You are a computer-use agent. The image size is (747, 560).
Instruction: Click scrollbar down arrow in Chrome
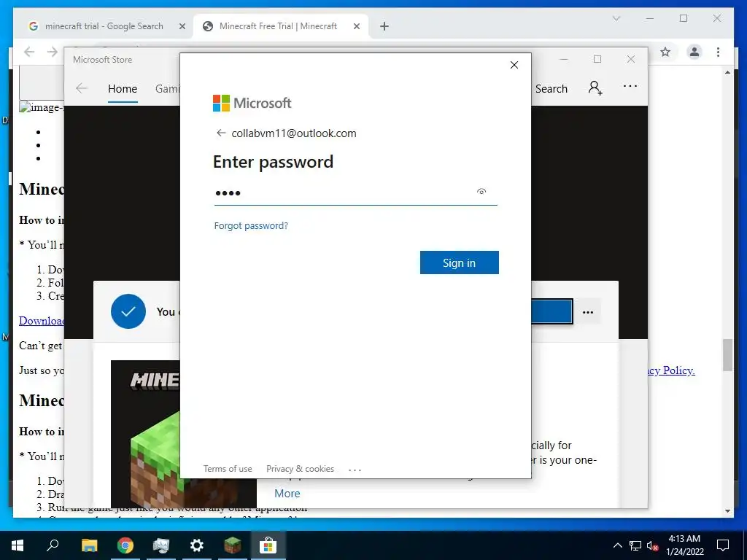727,511
